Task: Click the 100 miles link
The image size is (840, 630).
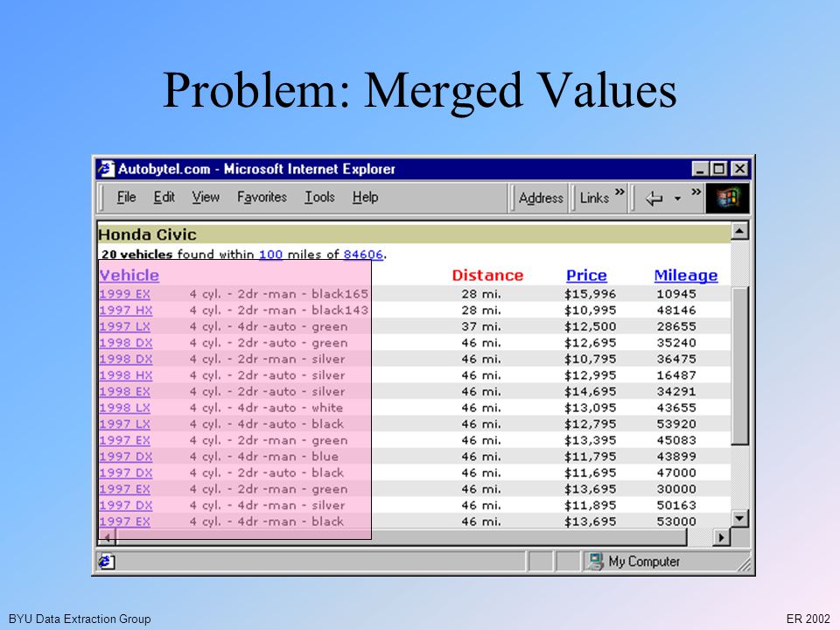Action: pos(270,255)
